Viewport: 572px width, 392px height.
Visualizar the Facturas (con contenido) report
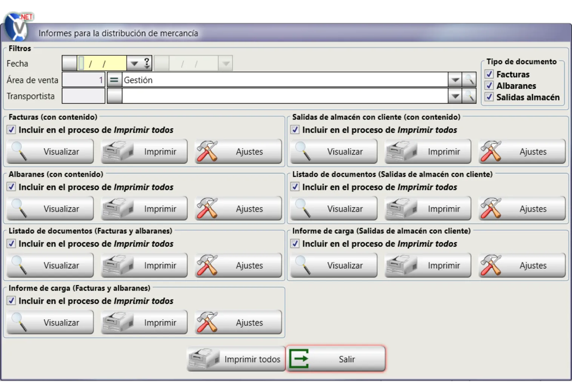50,152
